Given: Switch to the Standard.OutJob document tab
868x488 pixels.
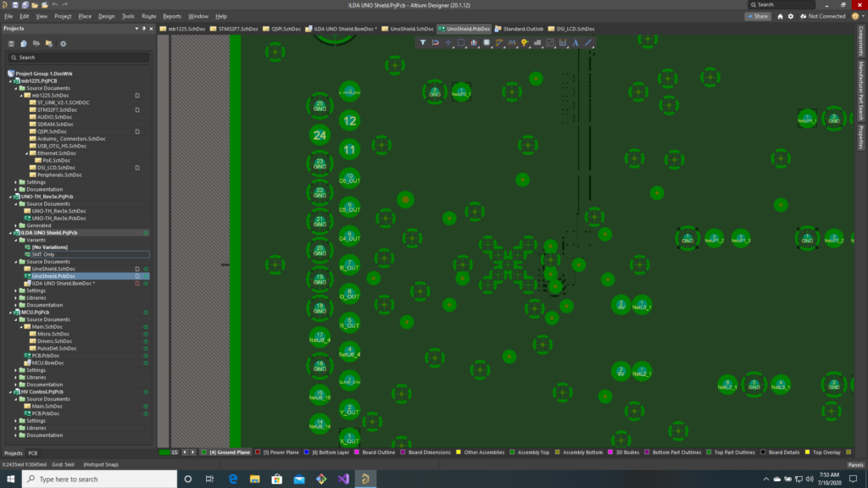Looking at the screenshot, I should coord(521,29).
